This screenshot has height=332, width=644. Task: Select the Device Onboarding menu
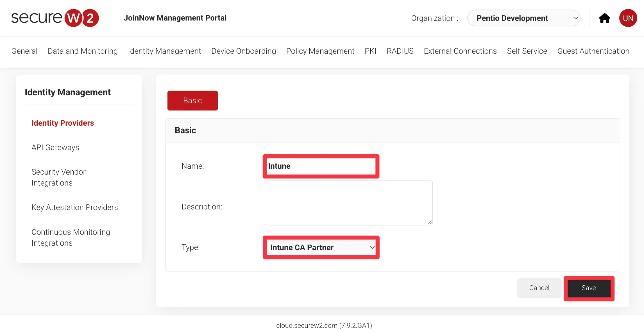[243, 51]
